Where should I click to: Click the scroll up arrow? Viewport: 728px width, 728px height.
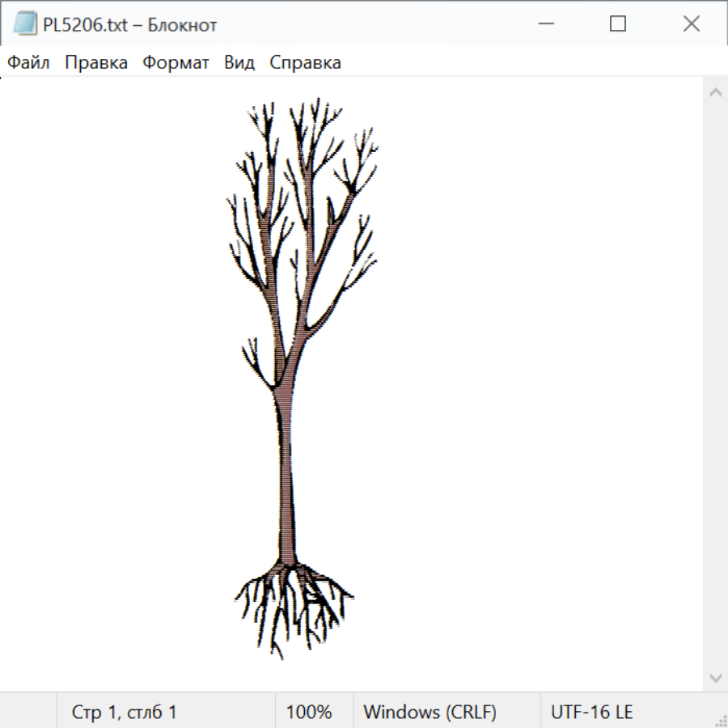tap(715, 93)
